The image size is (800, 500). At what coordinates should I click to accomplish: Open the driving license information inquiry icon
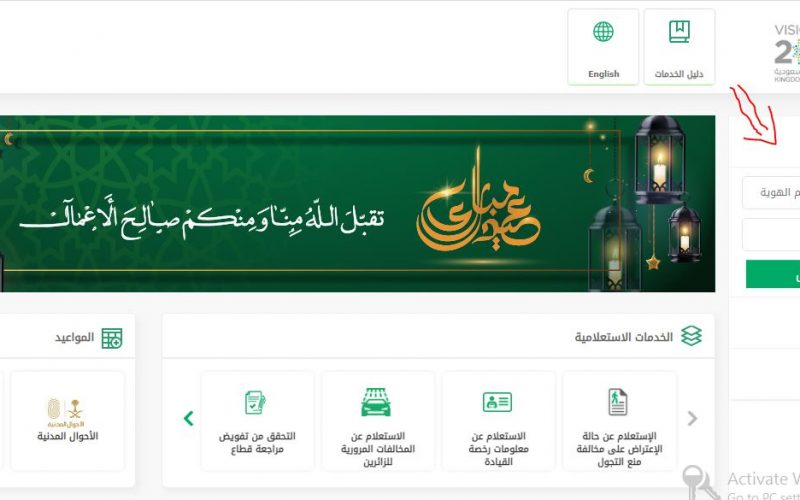[x=497, y=402]
